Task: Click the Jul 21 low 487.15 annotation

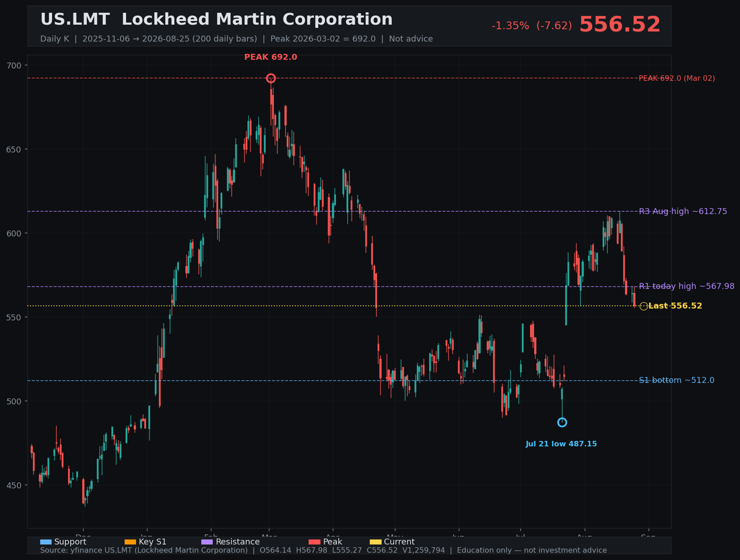Action: [x=561, y=444]
